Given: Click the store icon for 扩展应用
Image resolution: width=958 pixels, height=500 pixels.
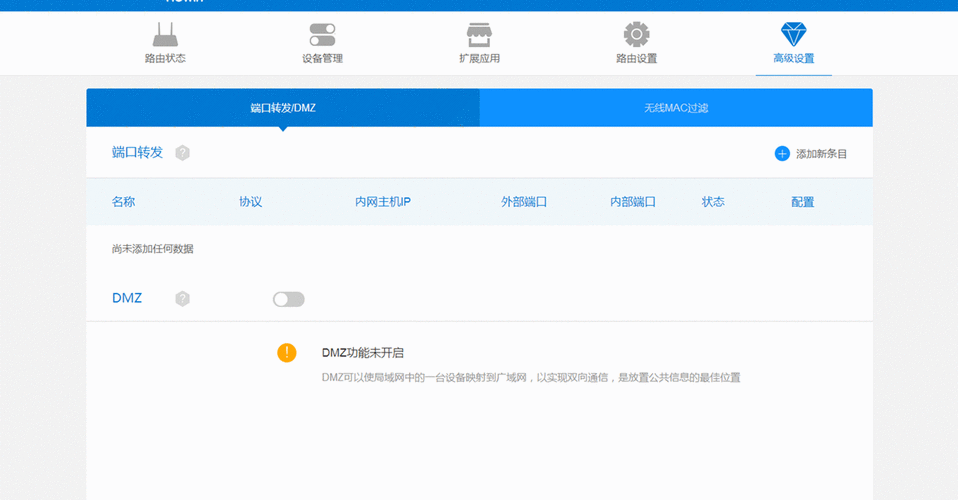Looking at the screenshot, I should point(479,35).
